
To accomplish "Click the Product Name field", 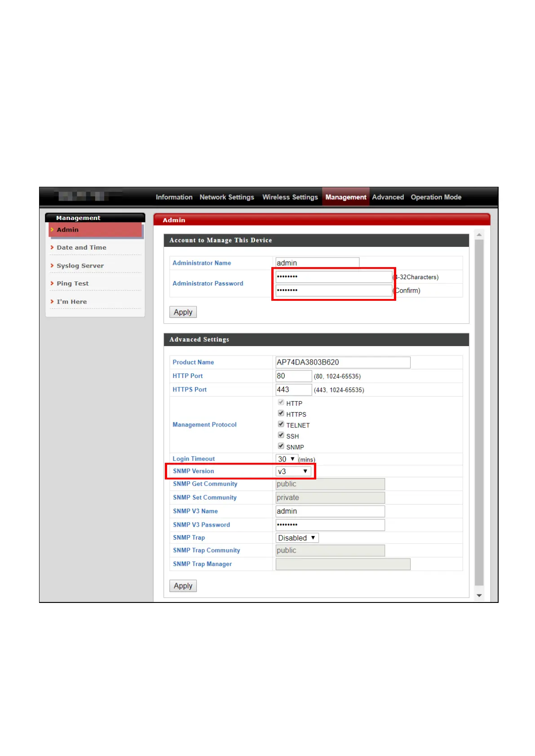I will point(343,362).
